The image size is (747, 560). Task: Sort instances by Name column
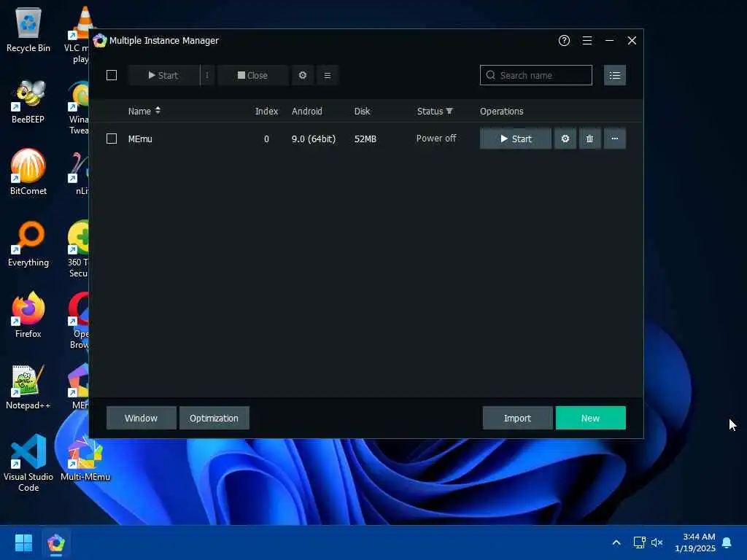(x=144, y=111)
